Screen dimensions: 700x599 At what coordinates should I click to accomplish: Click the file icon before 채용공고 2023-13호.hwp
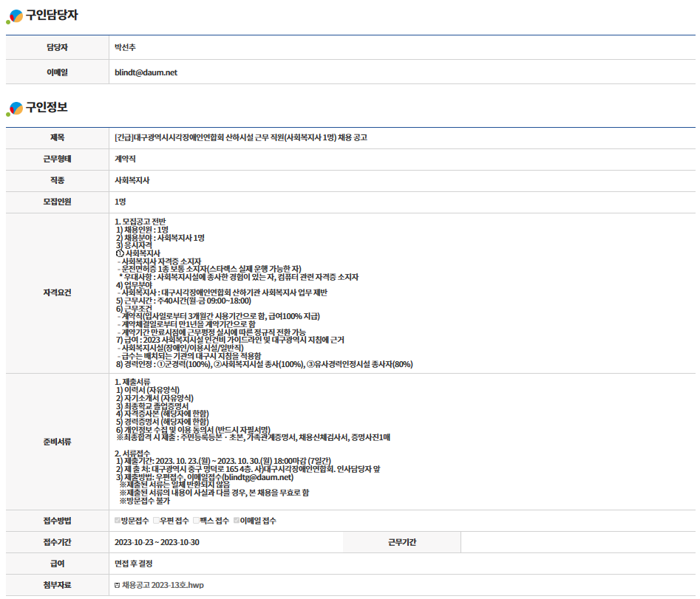(118, 585)
